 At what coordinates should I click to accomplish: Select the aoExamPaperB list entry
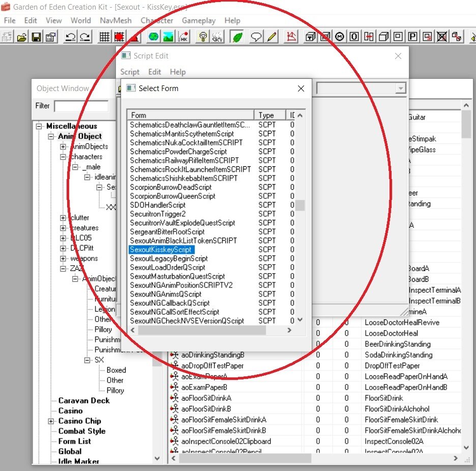click(204, 388)
